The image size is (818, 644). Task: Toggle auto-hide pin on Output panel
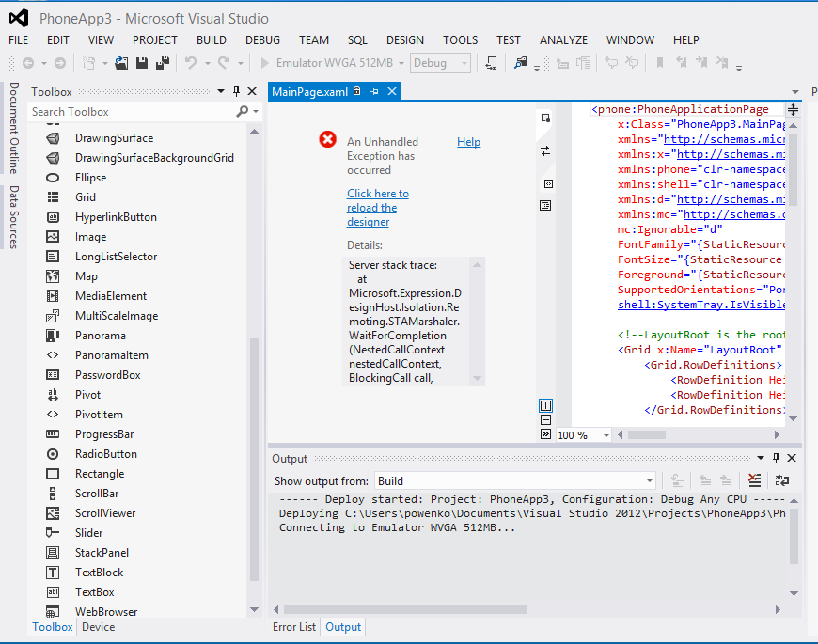pyautogui.click(x=776, y=458)
